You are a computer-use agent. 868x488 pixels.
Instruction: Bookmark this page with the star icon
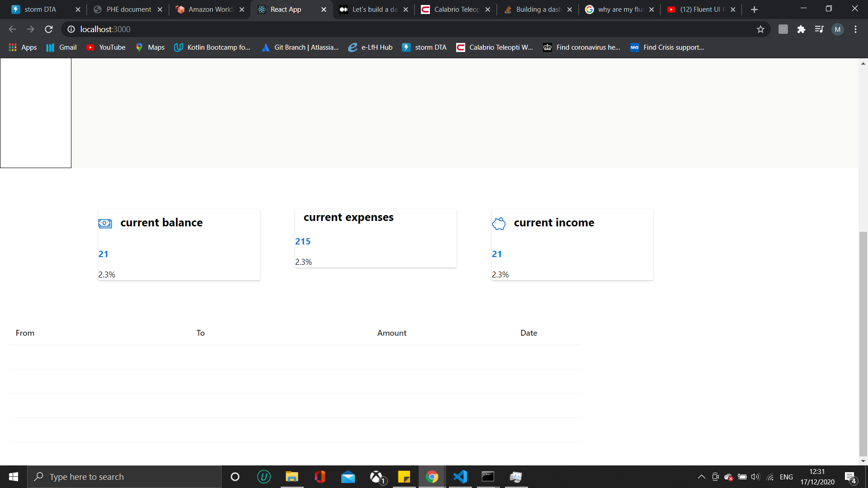pyautogui.click(x=760, y=29)
